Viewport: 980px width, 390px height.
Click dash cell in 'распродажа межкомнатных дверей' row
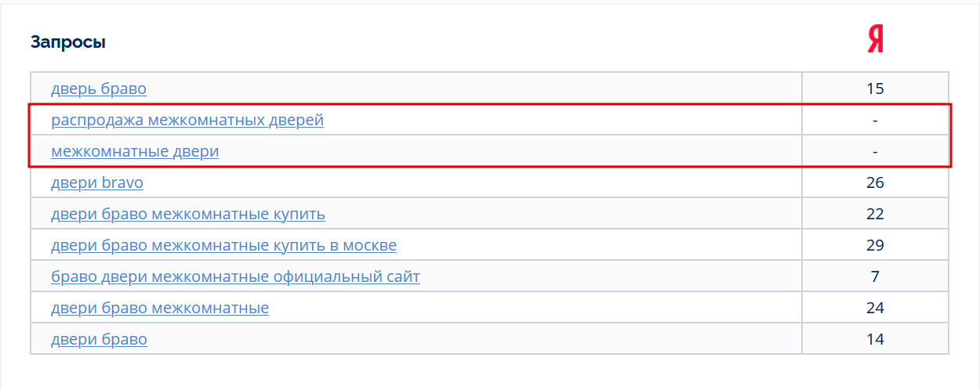(x=875, y=120)
